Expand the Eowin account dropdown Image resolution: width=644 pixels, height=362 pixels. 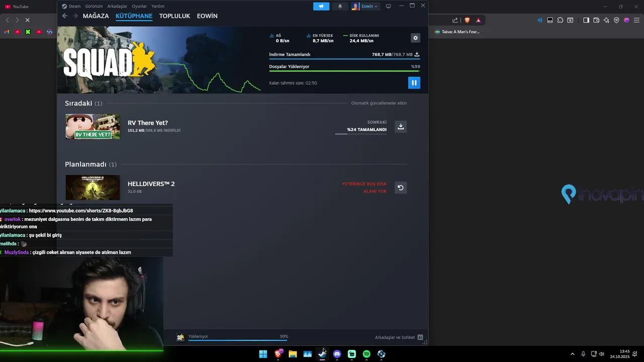click(365, 6)
